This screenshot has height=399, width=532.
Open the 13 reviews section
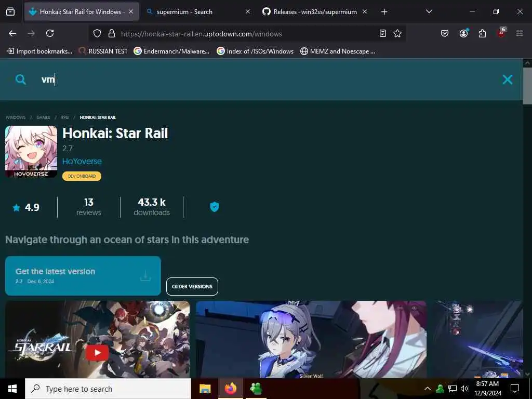pos(88,207)
